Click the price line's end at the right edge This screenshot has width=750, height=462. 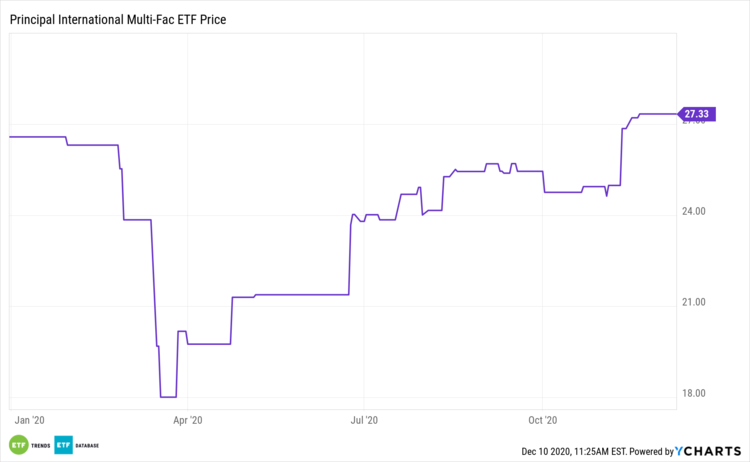[x=676, y=114]
